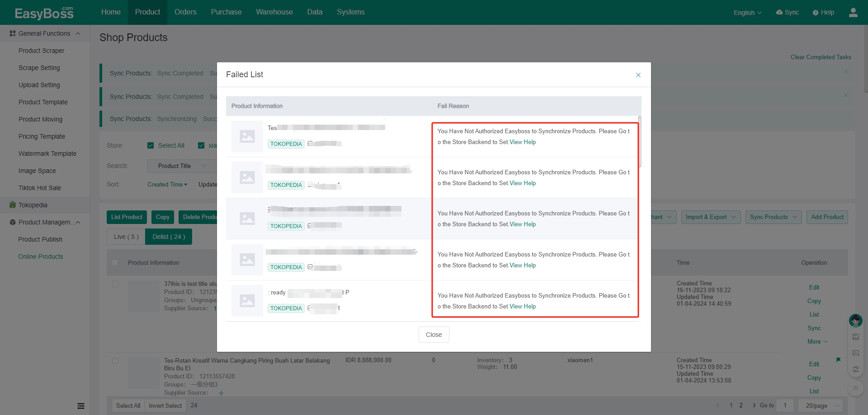868x415 pixels.
Task: Click third failed product thumbnail placeholder
Action: [247, 219]
